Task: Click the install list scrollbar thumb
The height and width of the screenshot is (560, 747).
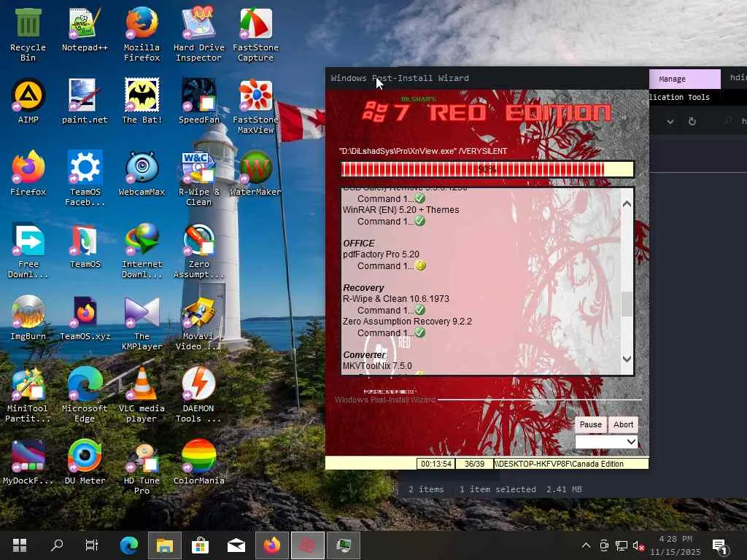Action: click(627, 304)
